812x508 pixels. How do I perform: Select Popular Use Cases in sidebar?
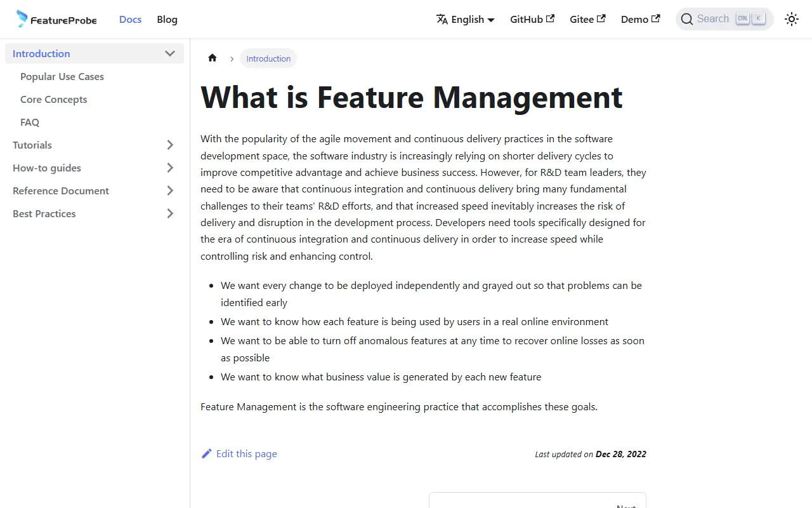62,76
